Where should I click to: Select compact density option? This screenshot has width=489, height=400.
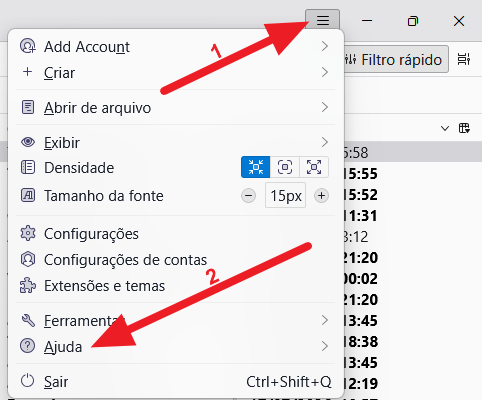[256, 167]
